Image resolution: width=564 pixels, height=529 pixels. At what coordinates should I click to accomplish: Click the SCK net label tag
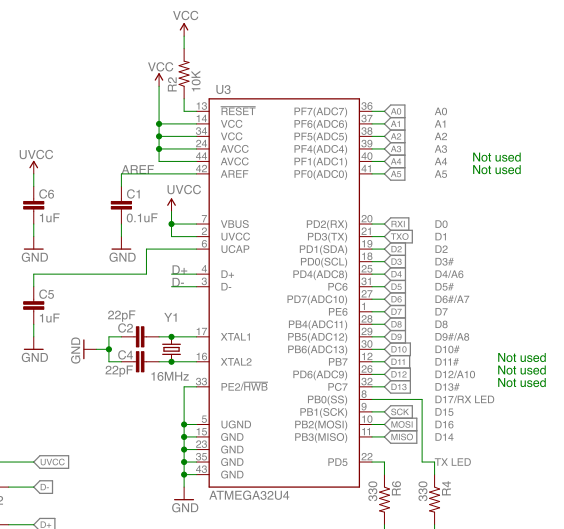[398, 412]
